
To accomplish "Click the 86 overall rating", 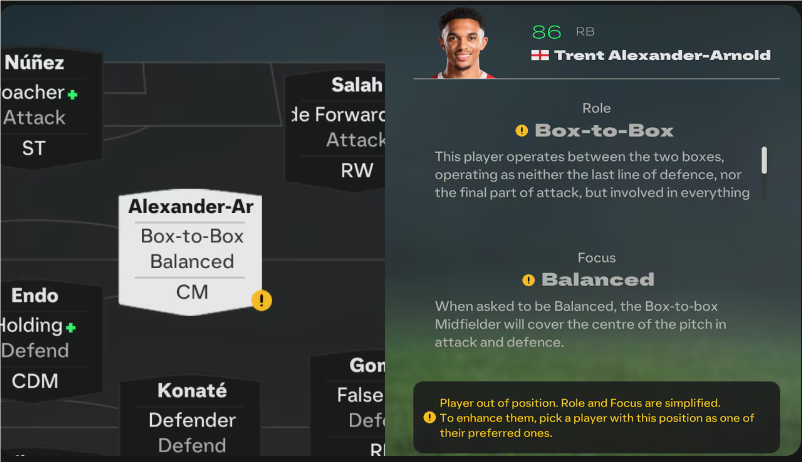I will click(x=547, y=32).
